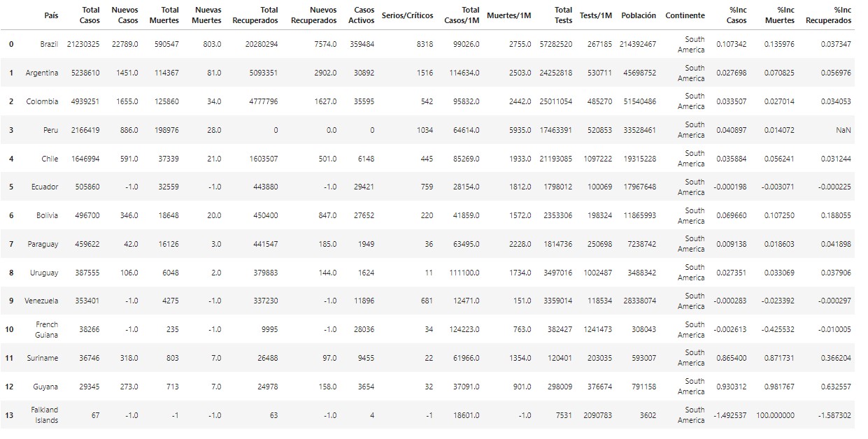The height and width of the screenshot is (439, 868).
Task: Select the Uruguay country cell
Action: [45, 273]
